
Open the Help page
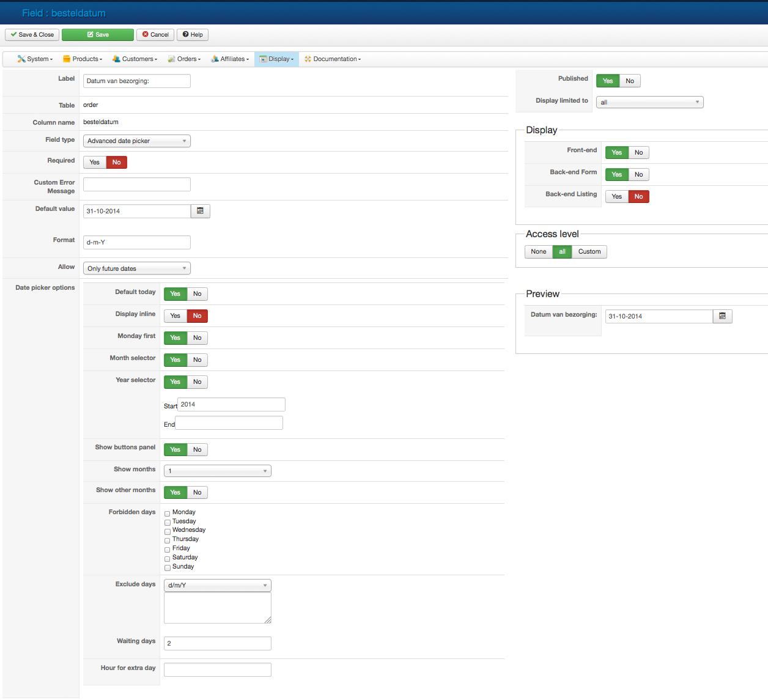click(x=193, y=35)
